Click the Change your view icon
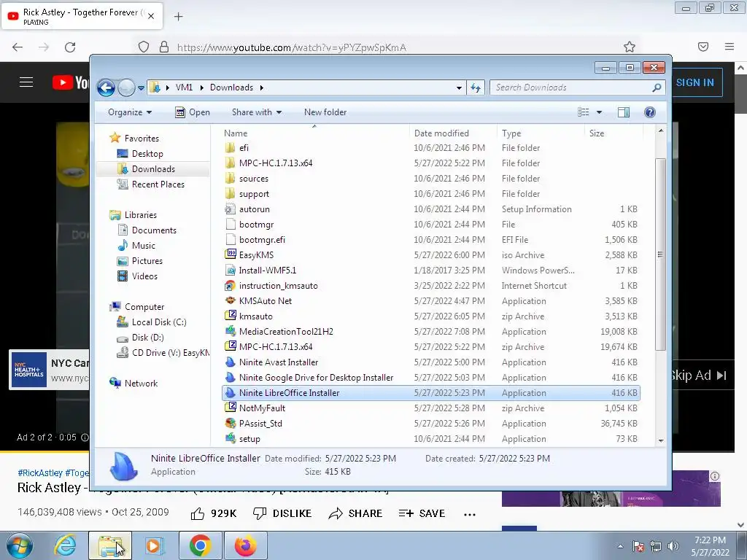This screenshot has height=560, width=747. [x=583, y=112]
